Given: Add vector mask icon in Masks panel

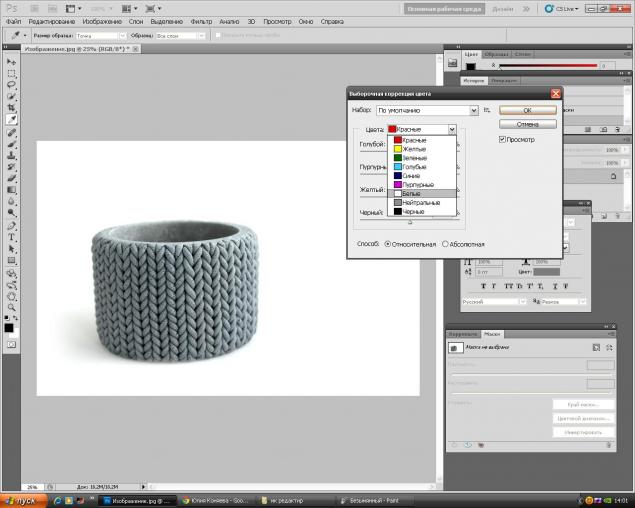Looking at the screenshot, I should [609, 348].
